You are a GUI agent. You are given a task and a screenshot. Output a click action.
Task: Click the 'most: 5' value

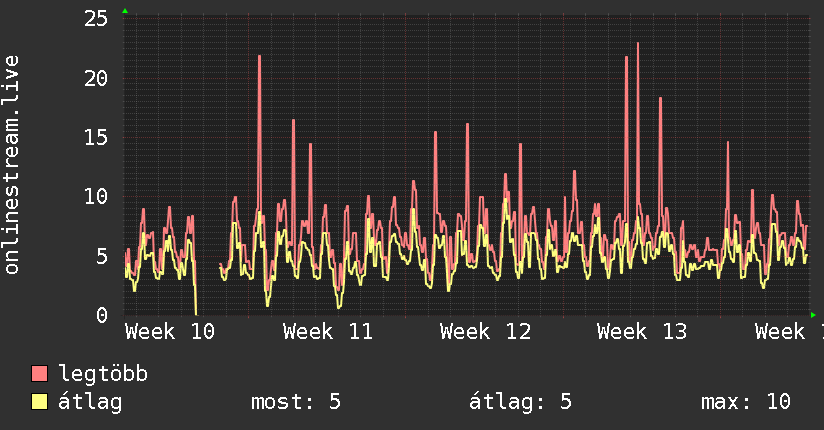[x=296, y=402]
